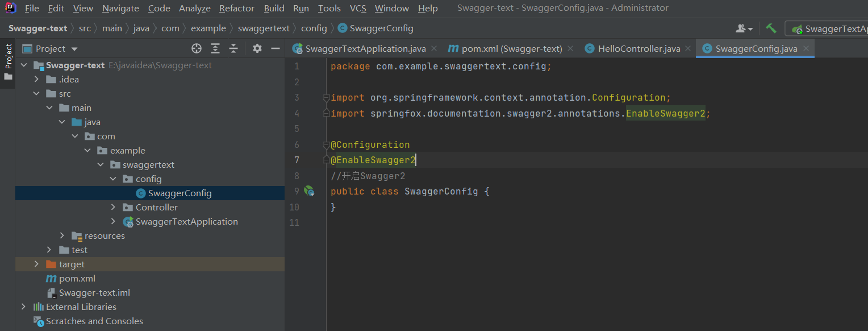Open the Code menu
This screenshot has height=331, width=868.
point(159,8)
